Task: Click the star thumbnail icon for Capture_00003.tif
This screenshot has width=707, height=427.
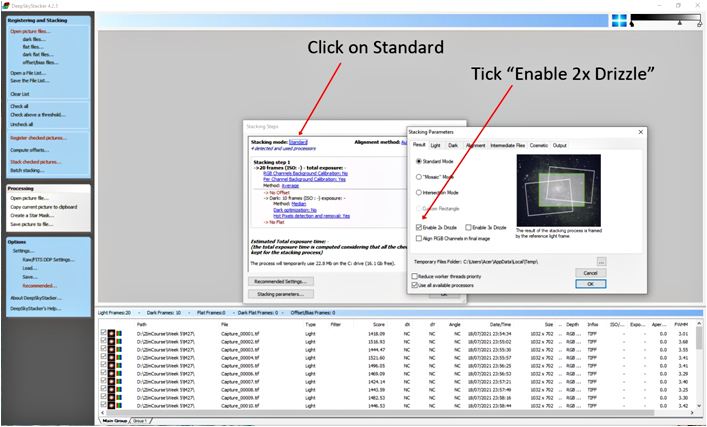Action: coord(111,350)
